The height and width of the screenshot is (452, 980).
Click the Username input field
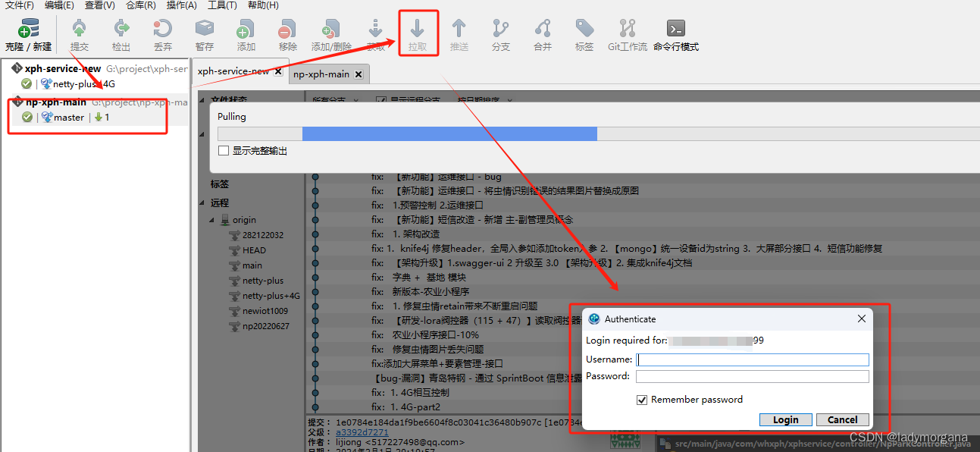752,359
